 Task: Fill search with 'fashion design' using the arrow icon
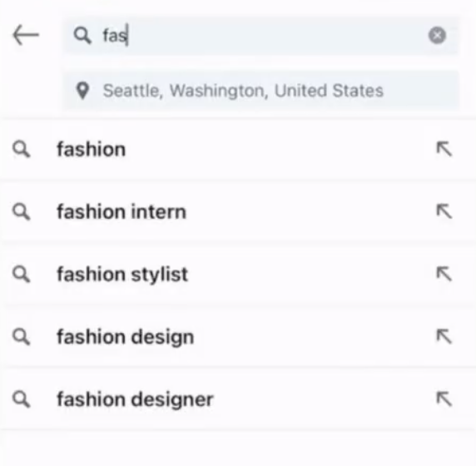coord(444,336)
